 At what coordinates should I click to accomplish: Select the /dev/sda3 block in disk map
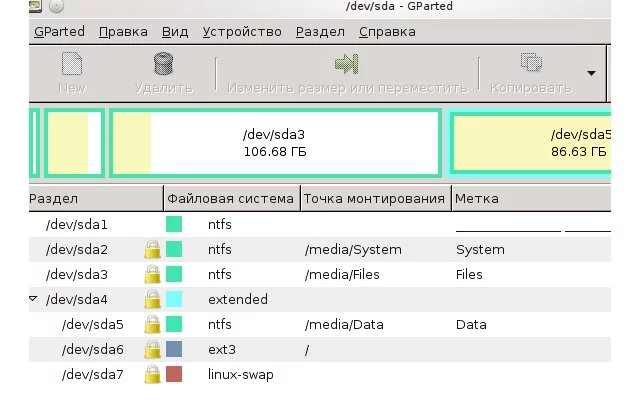[x=274, y=142]
